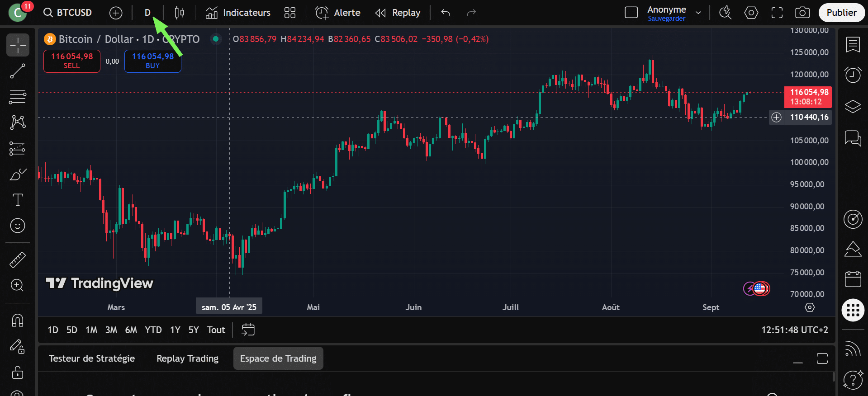Select the Text annotation tool
This screenshot has height=396, width=868.
(x=18, y=200)
